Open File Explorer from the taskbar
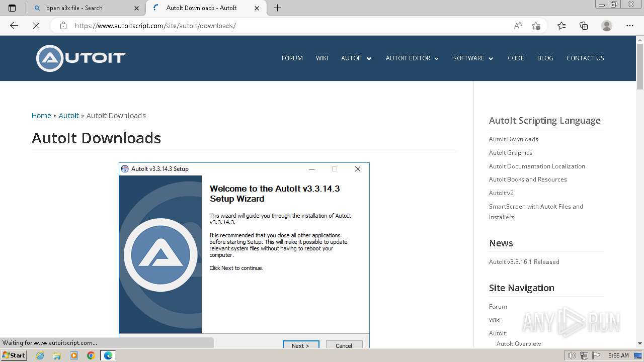The height and width of the screenshot is (362, 644). tap(57, 355)
